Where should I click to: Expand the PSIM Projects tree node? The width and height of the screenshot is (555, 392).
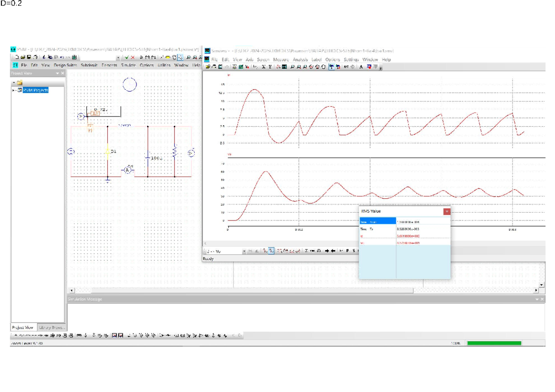[x=14, y=90]
